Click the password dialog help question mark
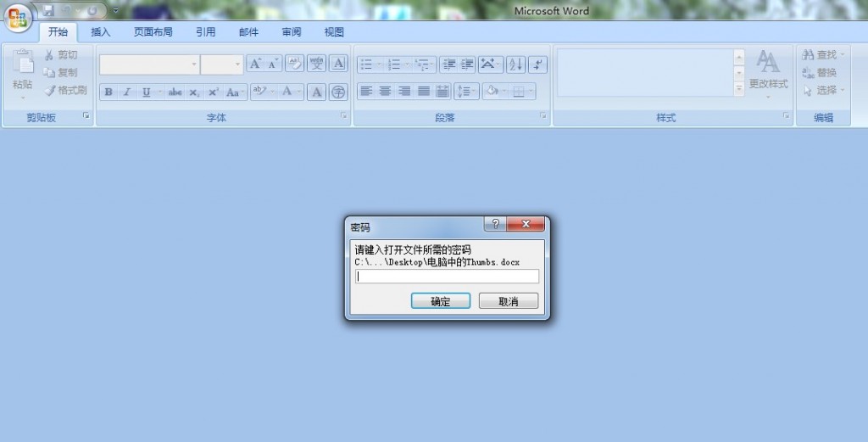 [x=495, y=224]
